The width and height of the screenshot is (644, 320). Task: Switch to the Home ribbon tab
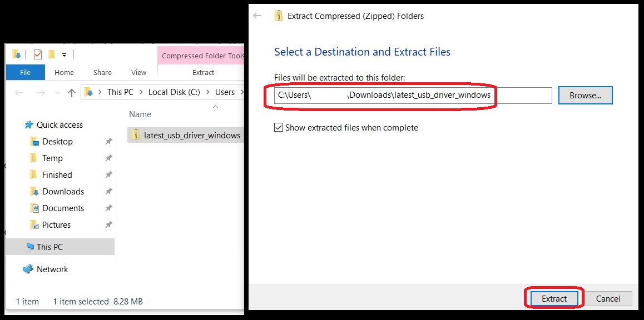pos(64,72)
